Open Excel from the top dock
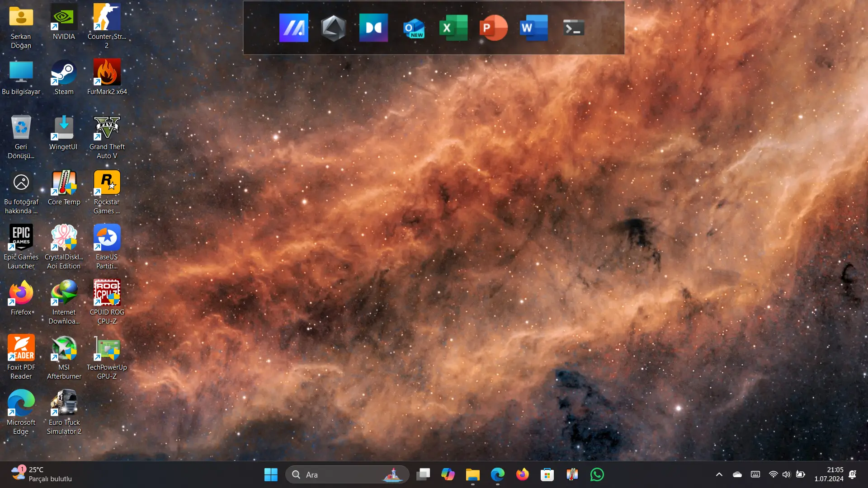The width and height of the screenshot is (868, 488). pyautogui.click(x=453, y=28)
